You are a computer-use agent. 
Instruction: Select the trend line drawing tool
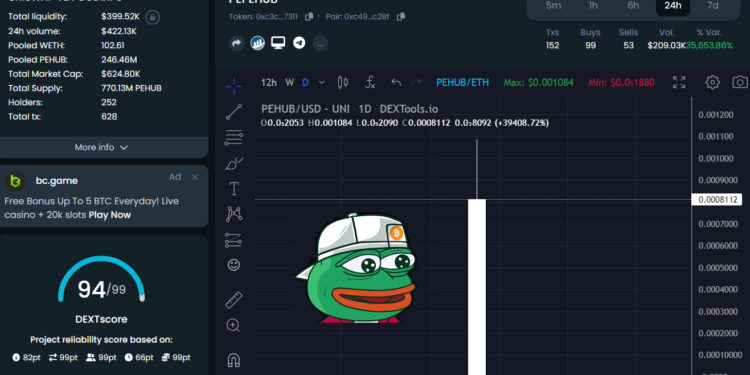[x=233, y=111]
